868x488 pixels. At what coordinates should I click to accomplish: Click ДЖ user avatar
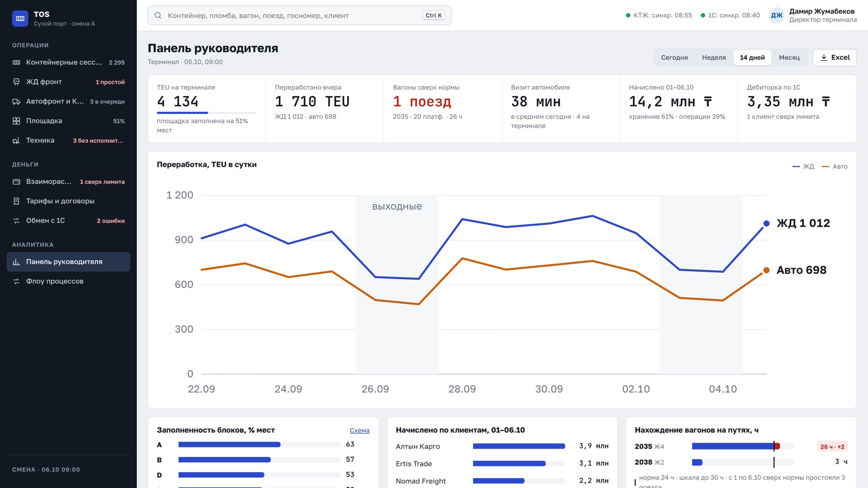click(777, 16)
